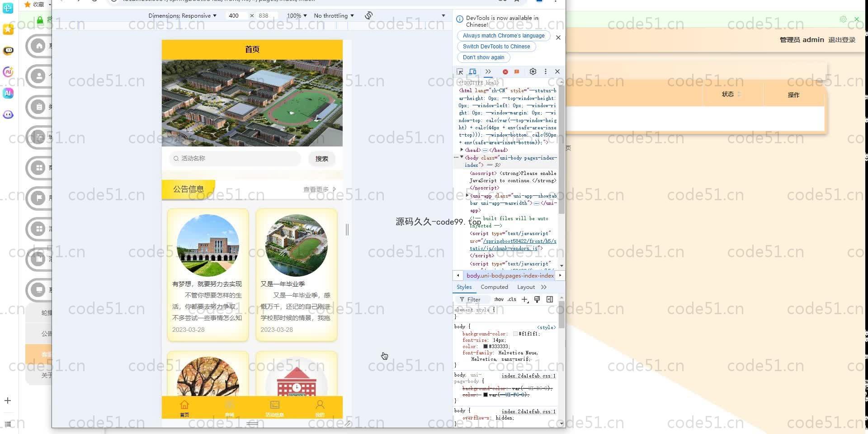The image size is (868, 434).
Task: Select the inspect element picker icon
Action: coord(460,71)
